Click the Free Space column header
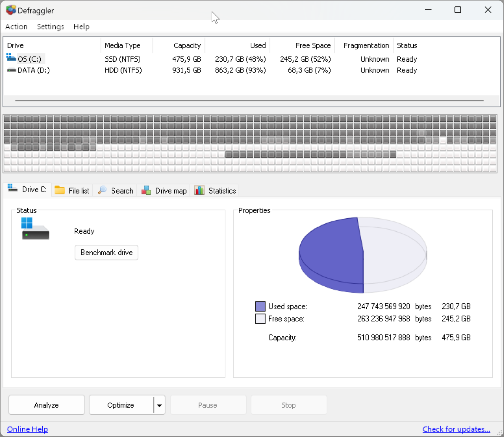This screenshot has height=437, width=504. click(302, 45)
